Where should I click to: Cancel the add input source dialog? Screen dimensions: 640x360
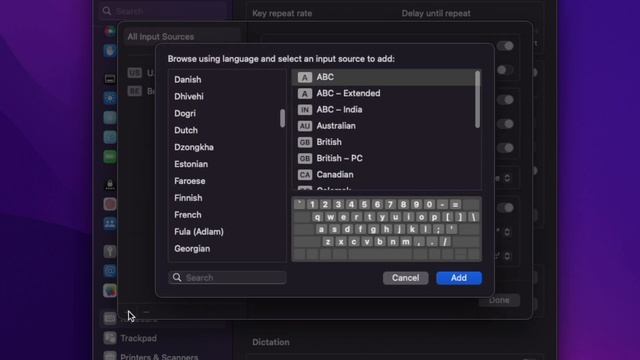coord(405,278)
